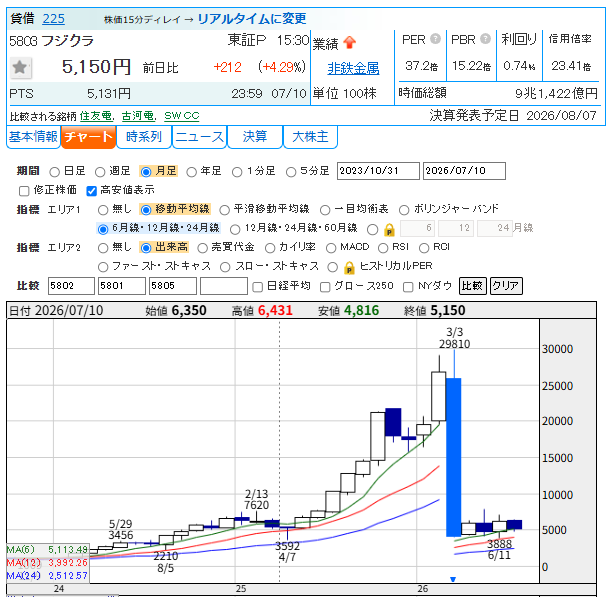Viewport: 608px width, 597px height.
Task: Select 年足 period radio button
Action: click(x=192, y=172)
